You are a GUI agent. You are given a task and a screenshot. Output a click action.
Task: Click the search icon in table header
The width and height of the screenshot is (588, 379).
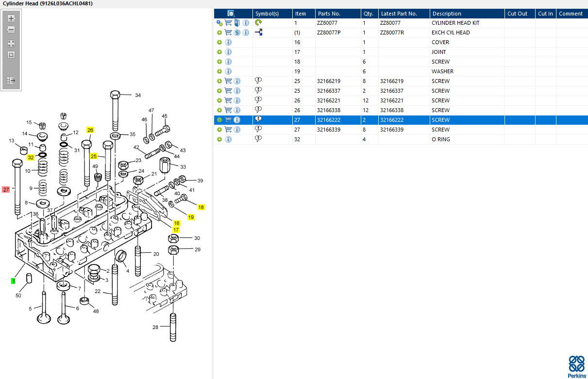coord(231,14)
